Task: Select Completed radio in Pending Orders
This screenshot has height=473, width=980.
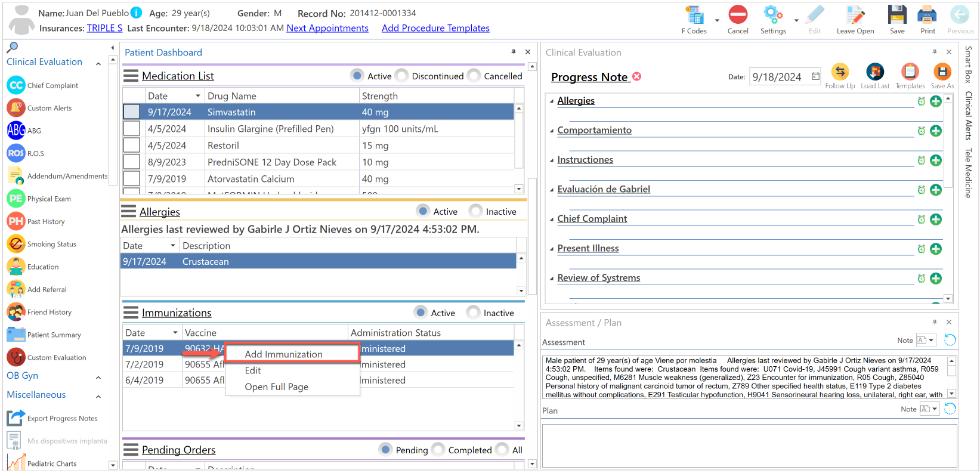Action: click(x=438, y=450)
